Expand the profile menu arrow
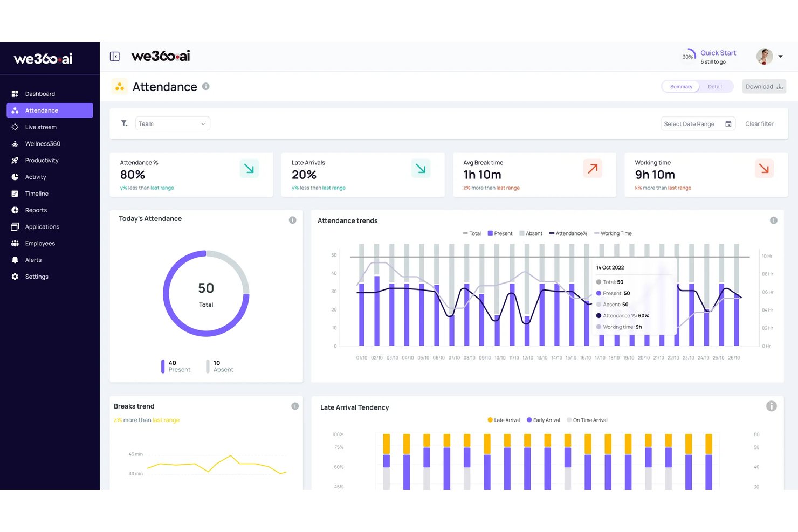Viewport: 798px width, 532px height. [x=780, y=57]
